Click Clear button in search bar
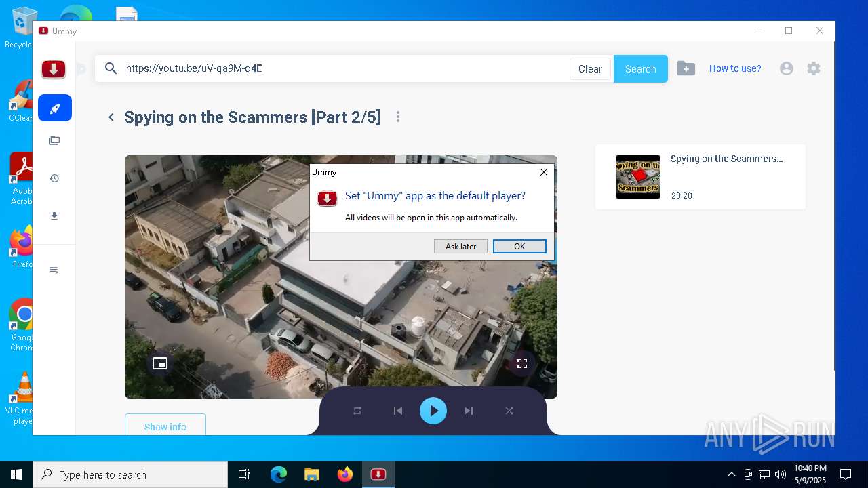Viewport: 868px width, 488px height. click(590, 68)
